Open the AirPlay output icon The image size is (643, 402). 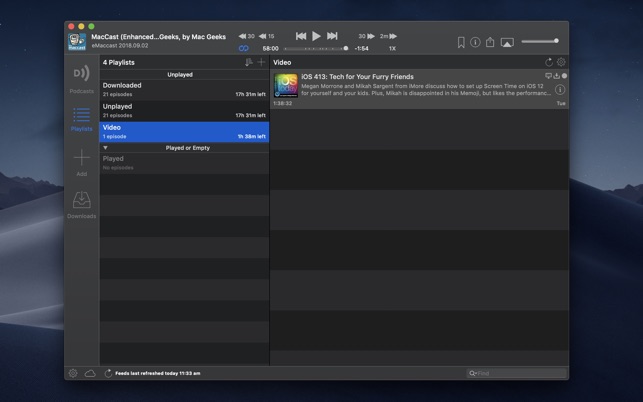point(507,43)
